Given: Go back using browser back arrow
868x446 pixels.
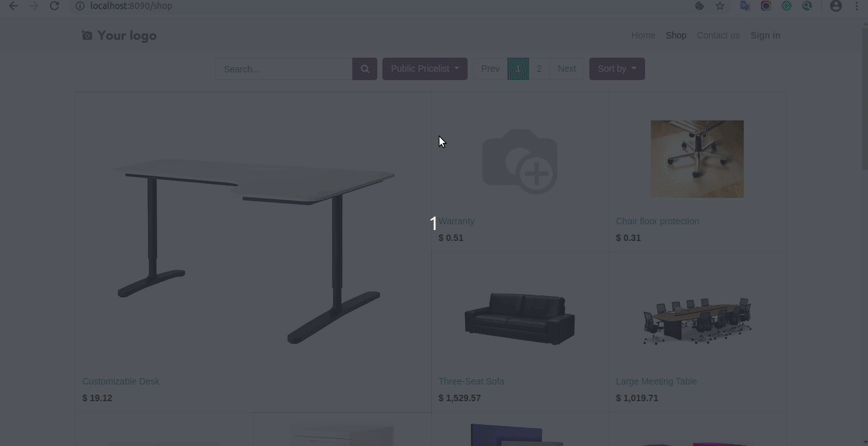Looking at the screenshot, I should pos(13,6).
